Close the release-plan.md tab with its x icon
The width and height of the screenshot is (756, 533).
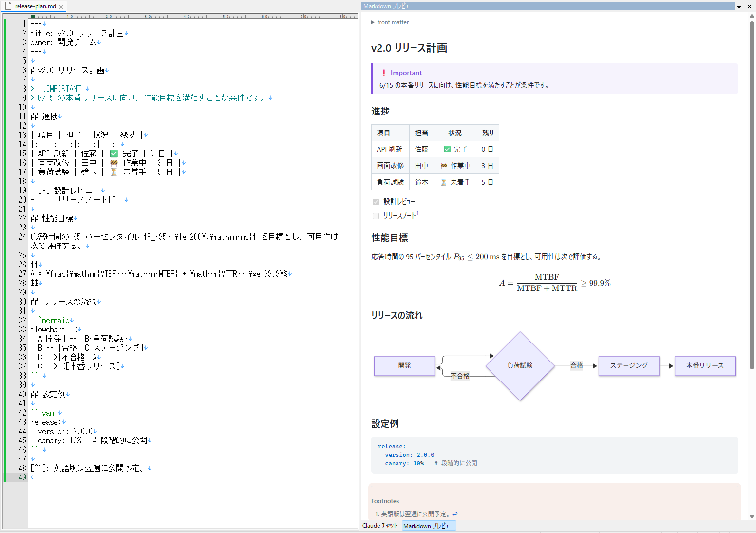61,7
